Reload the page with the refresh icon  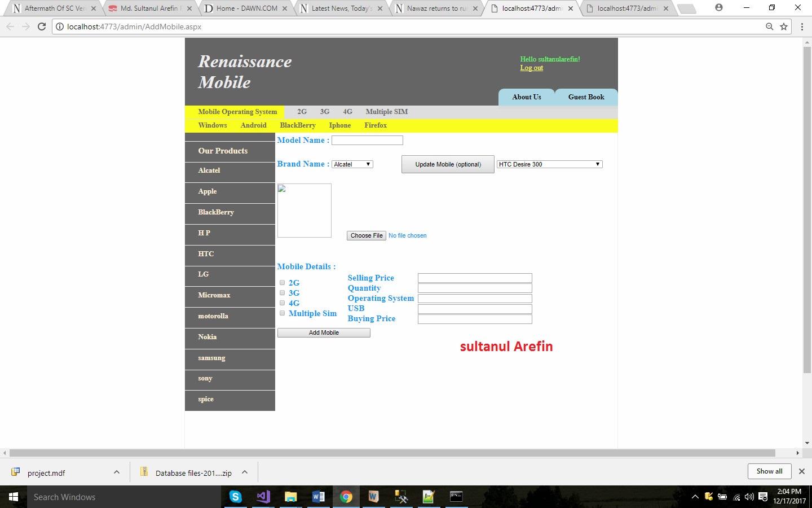[x=42, y=27]
